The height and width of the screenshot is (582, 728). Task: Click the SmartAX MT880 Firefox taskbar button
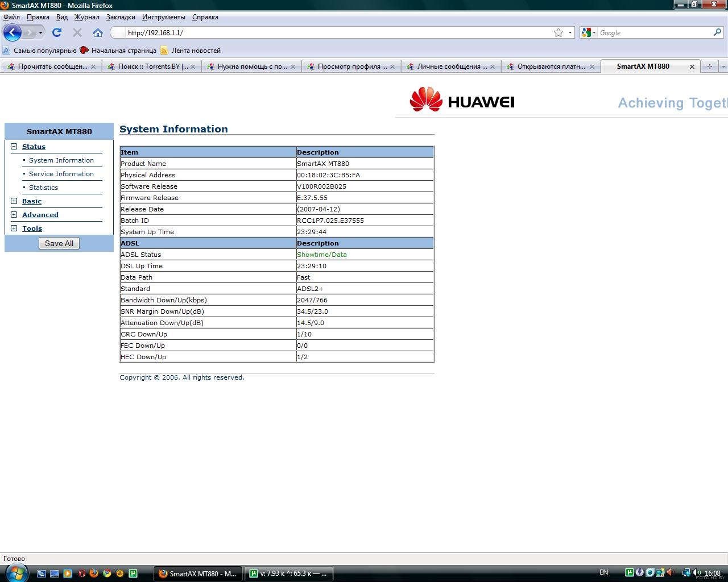[198, 573]
